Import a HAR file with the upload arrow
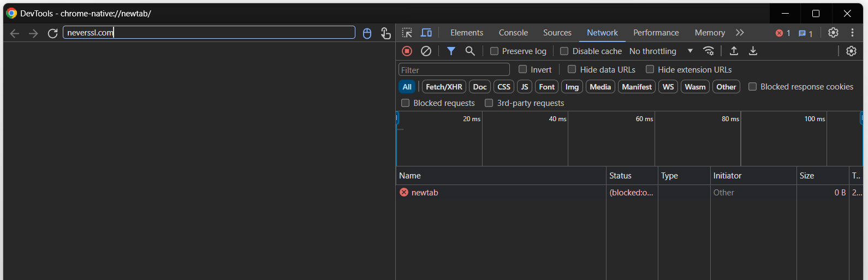868x280 pixels. (x=734, y=51)
